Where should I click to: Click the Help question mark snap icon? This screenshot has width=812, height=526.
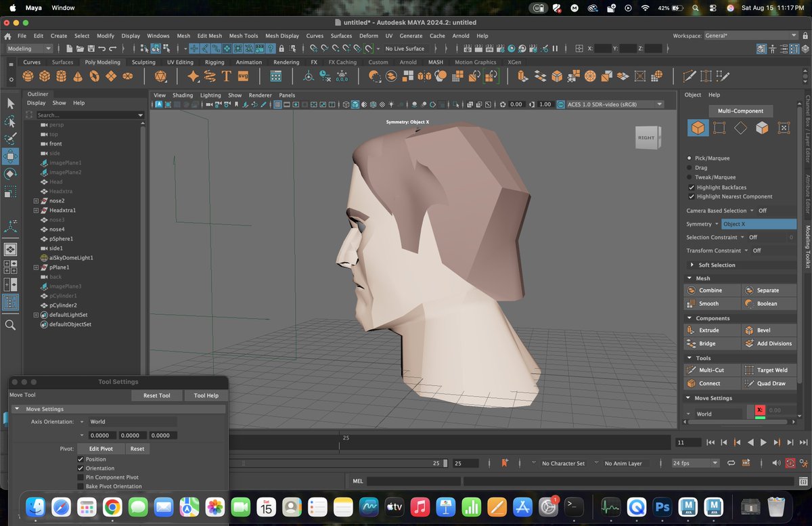pyautogui.click(x=271, y=49)
